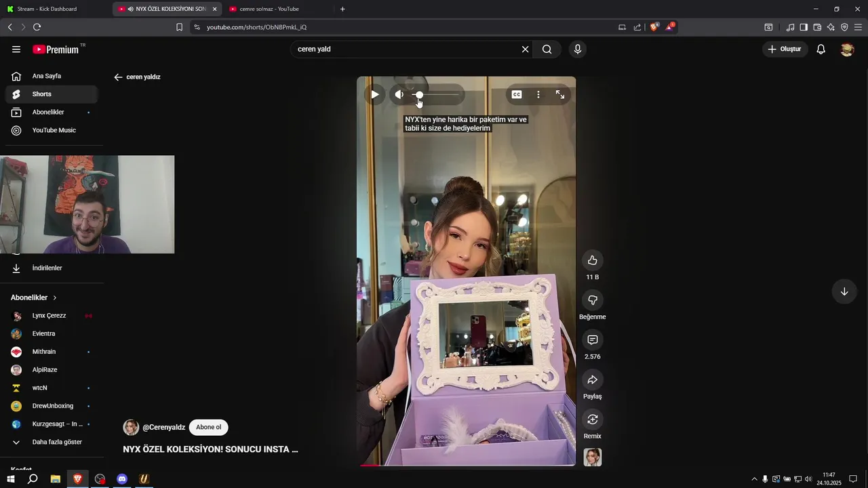Viewport: 868px width, 488px height.
Task: Open the 2.576 comments panel
Action: 593,340
